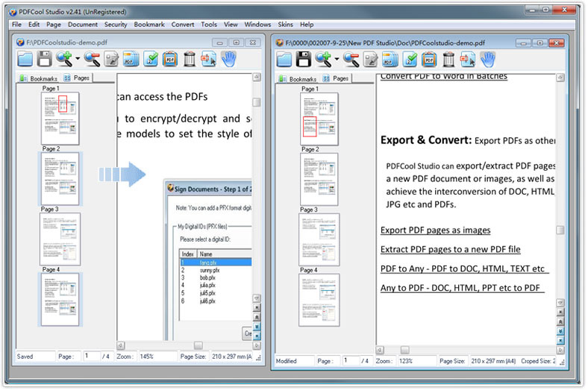Follow the 'Extract PDF pages to a new PDF file' link

pos(451,250)
